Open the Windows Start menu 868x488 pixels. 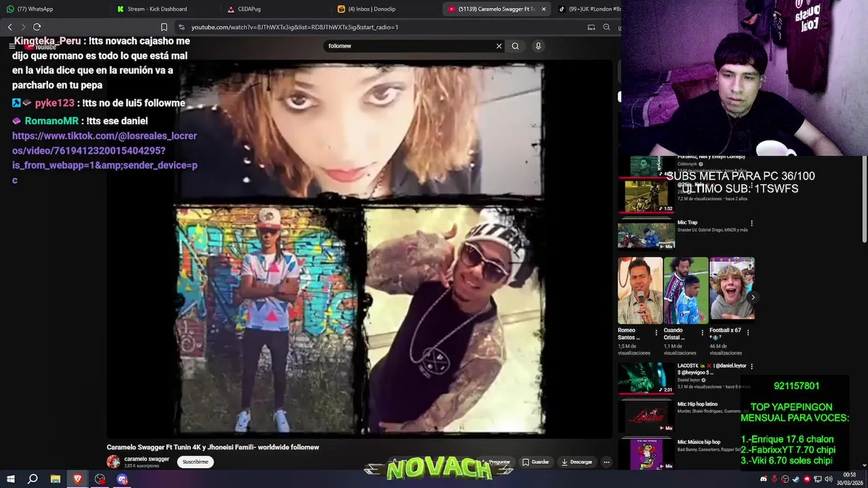[x=11, y=479]
